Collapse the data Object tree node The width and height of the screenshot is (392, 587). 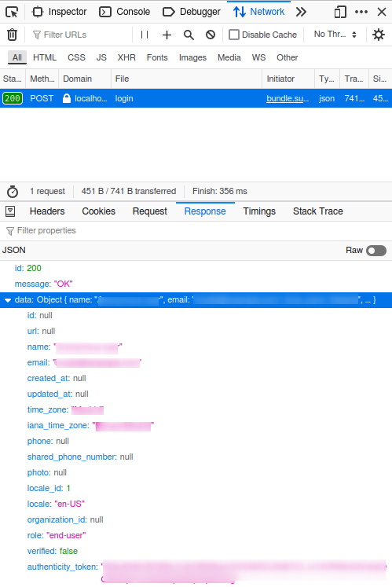(8, 300)
